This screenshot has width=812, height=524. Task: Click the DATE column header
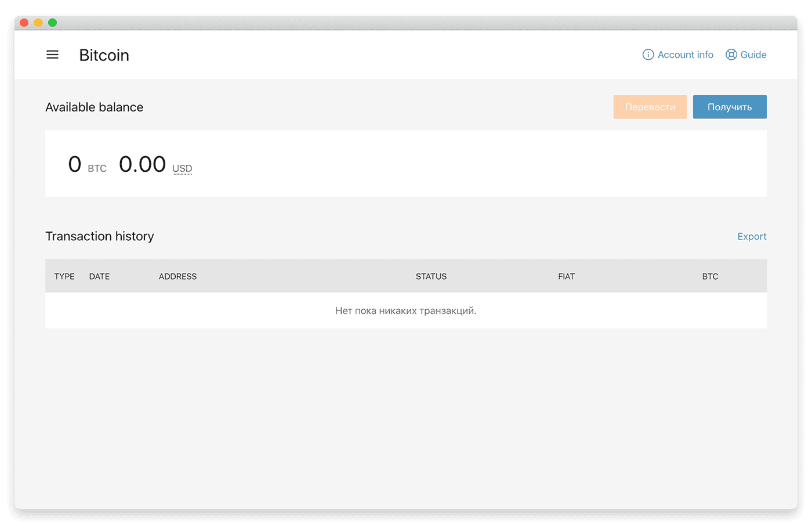[x=99, y=276]
